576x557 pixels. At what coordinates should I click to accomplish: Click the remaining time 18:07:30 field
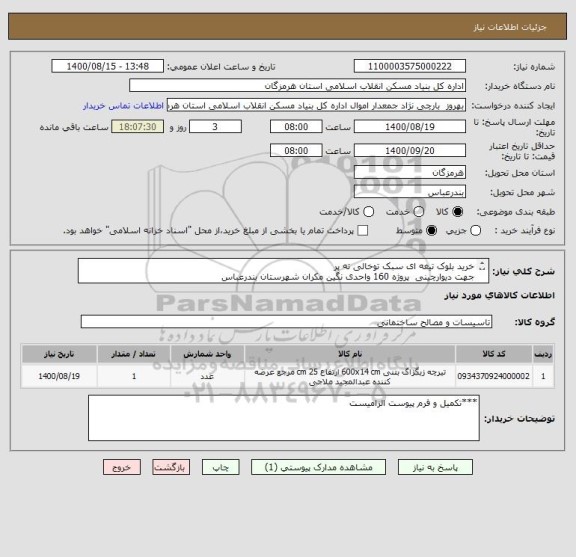click(x=137, y=127)
